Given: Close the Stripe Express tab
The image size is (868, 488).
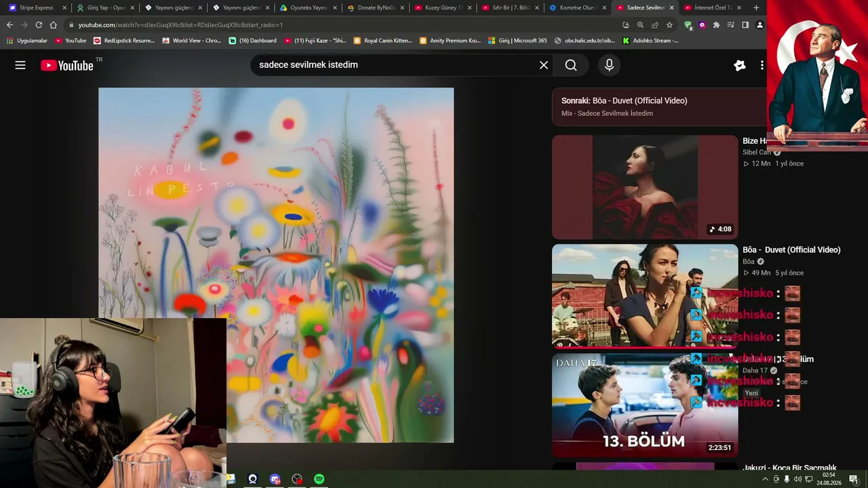Looking at the screenshot, I should coord(64,7).
